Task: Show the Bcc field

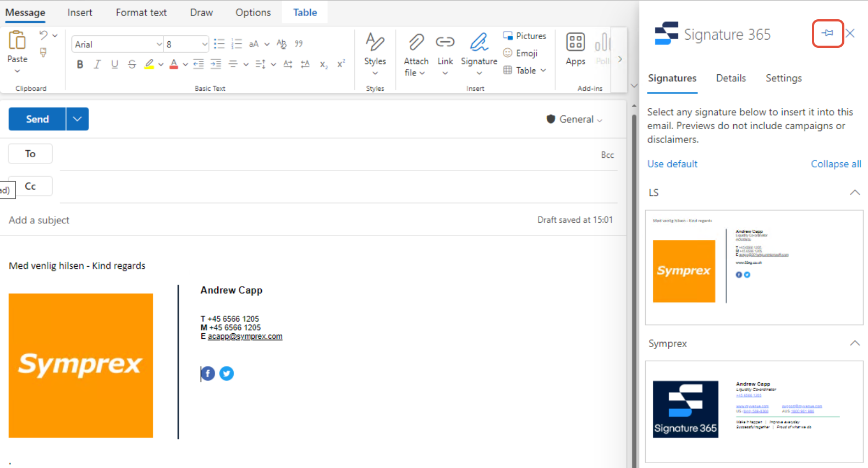Action: tap(607, 155)
